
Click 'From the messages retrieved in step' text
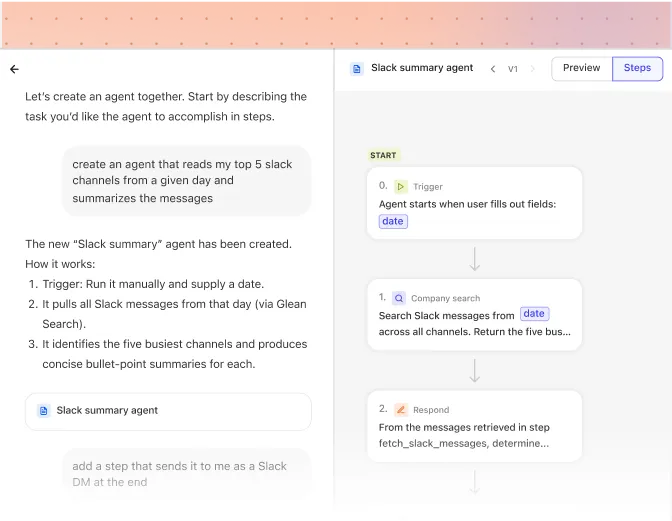[x=464, y=427]
